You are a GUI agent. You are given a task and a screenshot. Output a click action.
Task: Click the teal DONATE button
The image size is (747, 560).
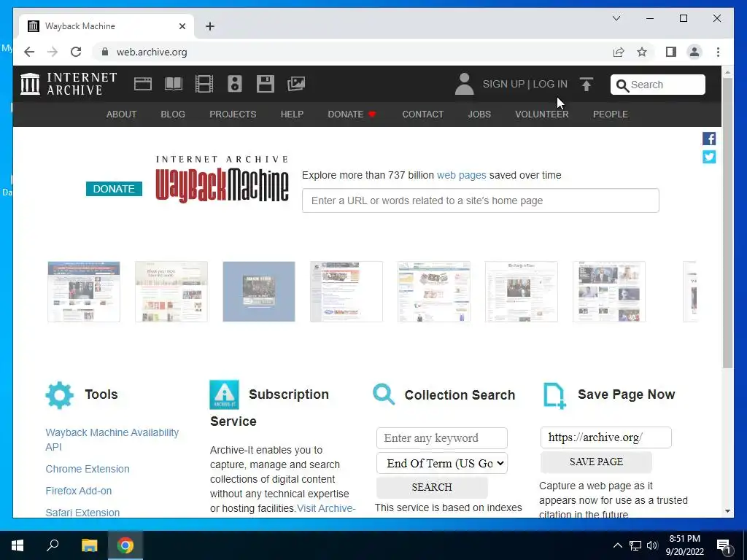(x=114, y=189)
